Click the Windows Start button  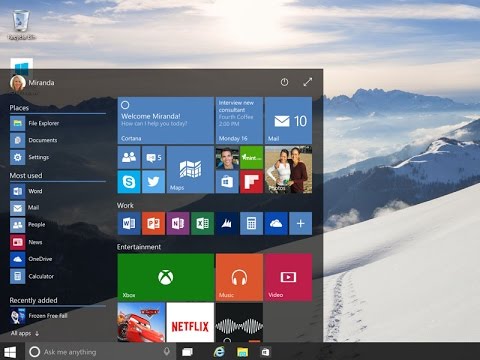tap(10, 352)
